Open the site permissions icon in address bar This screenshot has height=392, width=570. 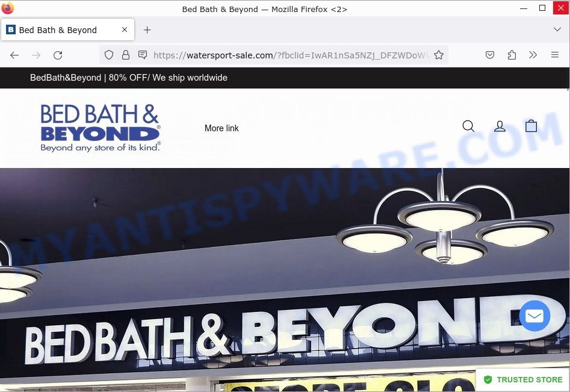(143, 55)
